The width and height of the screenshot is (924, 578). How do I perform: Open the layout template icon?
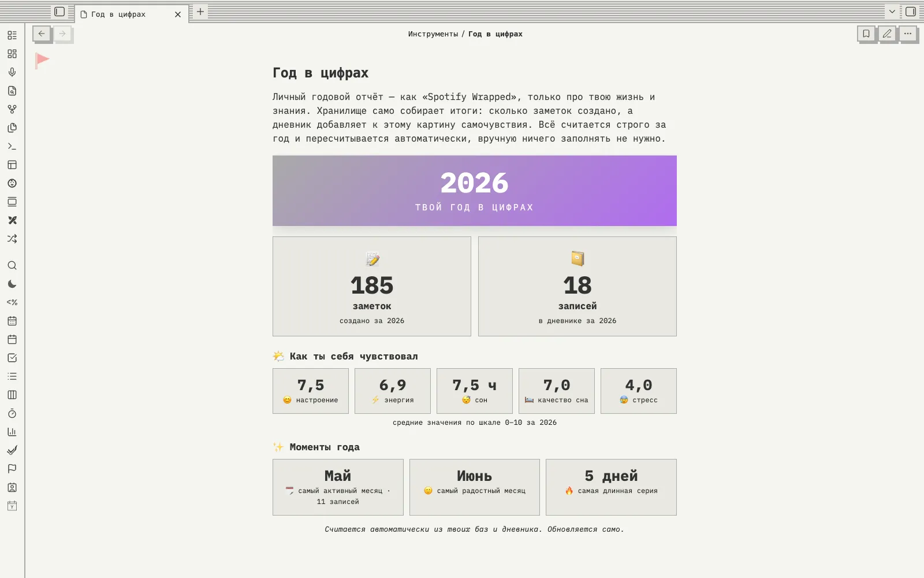12,165
